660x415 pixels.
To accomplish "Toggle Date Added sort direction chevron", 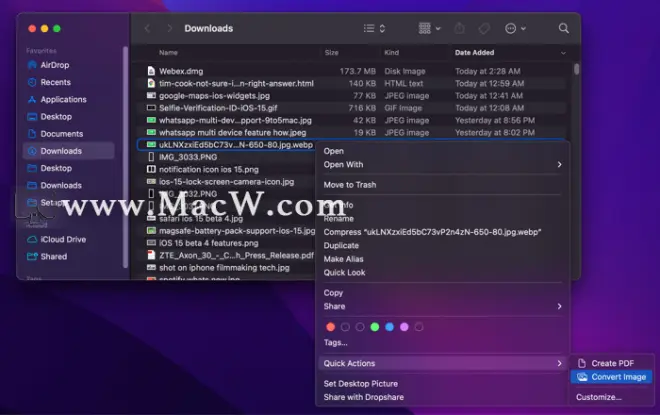I will click(563, 53).
